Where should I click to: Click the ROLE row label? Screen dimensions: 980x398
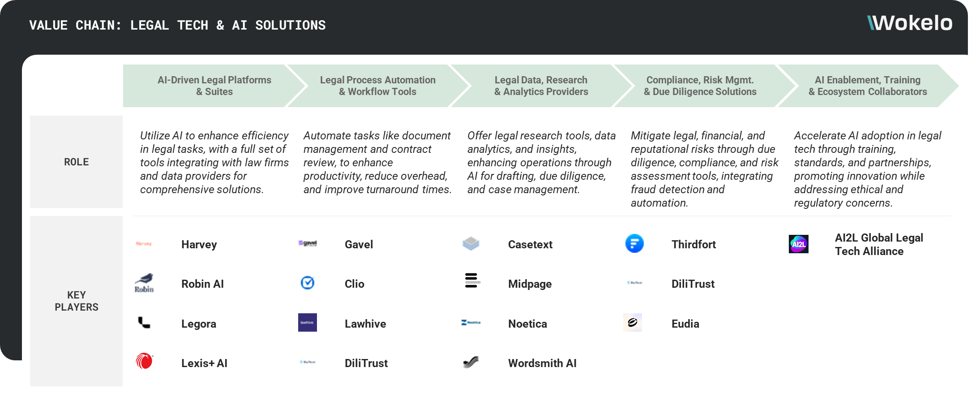click(x=77, y=162)
